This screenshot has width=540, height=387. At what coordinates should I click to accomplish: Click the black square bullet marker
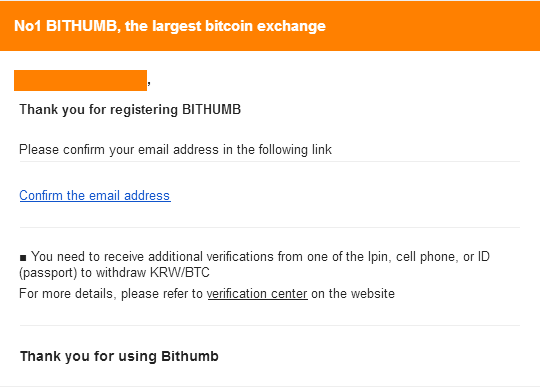pos(23,258)
